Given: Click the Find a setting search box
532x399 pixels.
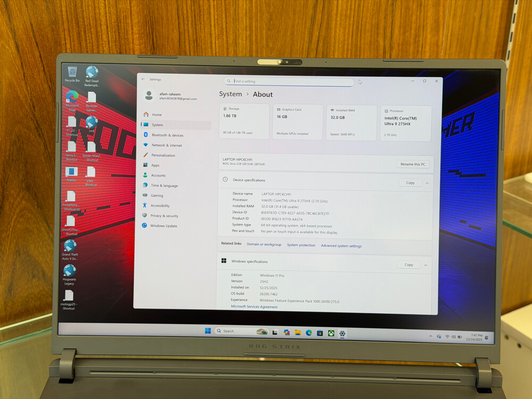Looking at the screenshot, I should 289,81.
